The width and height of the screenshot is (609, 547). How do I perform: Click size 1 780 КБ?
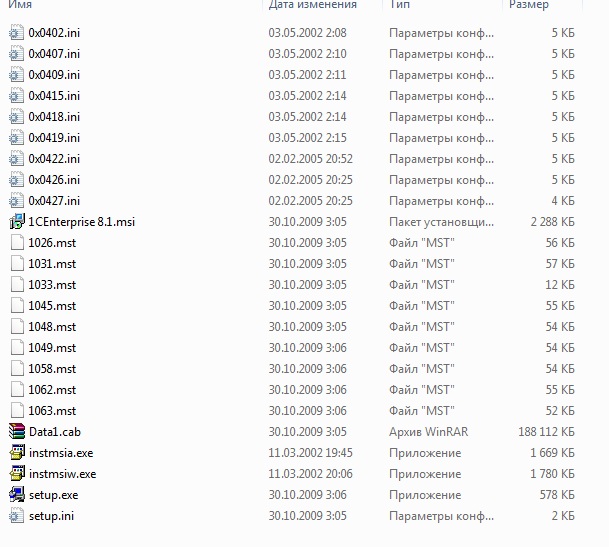point(552,474)
